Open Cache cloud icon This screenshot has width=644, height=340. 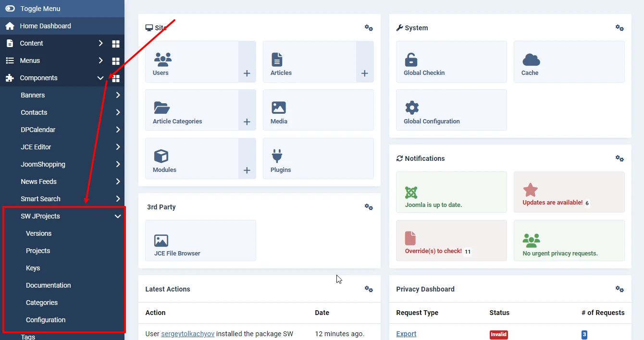[x=531, y=60]
